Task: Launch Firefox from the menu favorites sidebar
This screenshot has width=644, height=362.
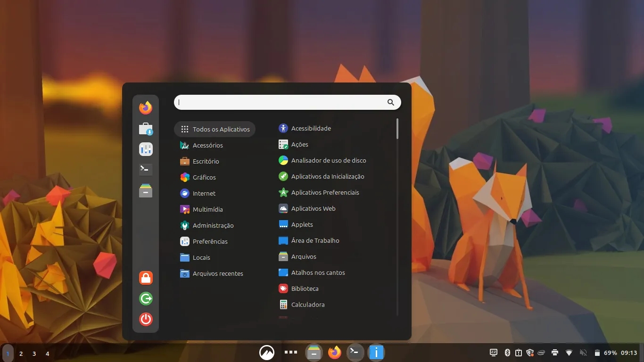Action: [x=146, y=107]
